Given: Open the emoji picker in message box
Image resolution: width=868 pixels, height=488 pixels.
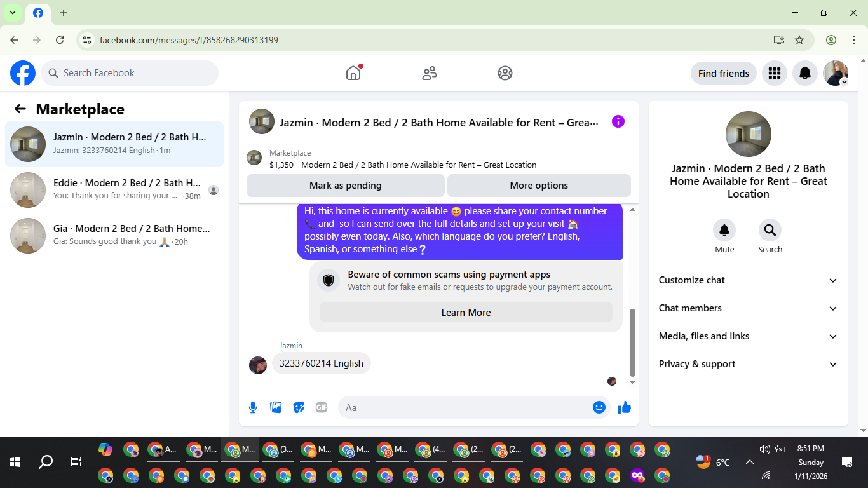Looking at the screenshot, I should point(599,407).
